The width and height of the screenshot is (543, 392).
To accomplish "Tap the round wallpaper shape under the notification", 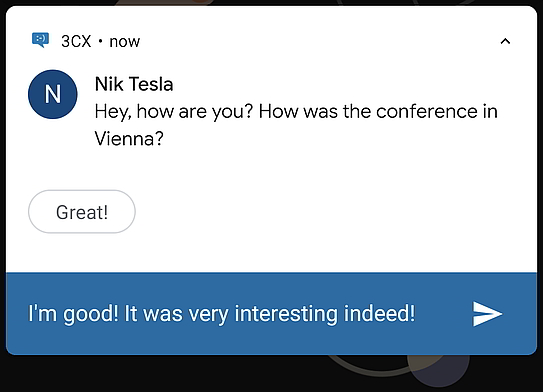I will tap(438, 371).
